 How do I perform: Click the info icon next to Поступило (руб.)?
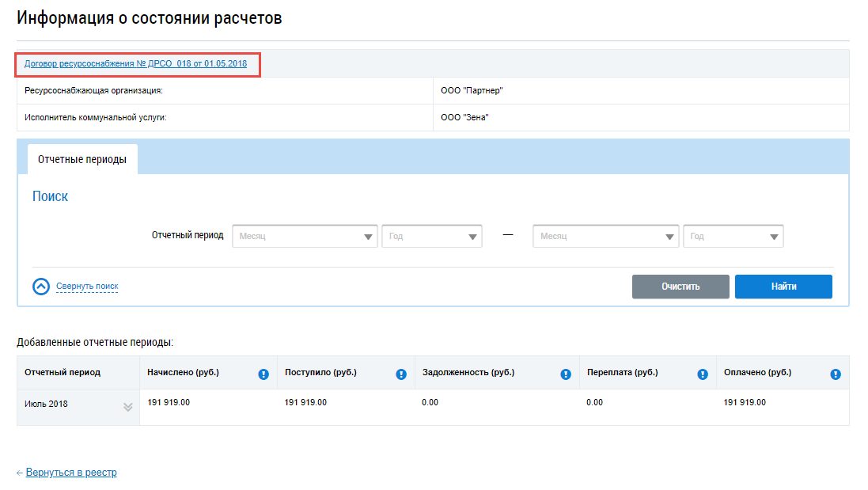coord(401,374)
